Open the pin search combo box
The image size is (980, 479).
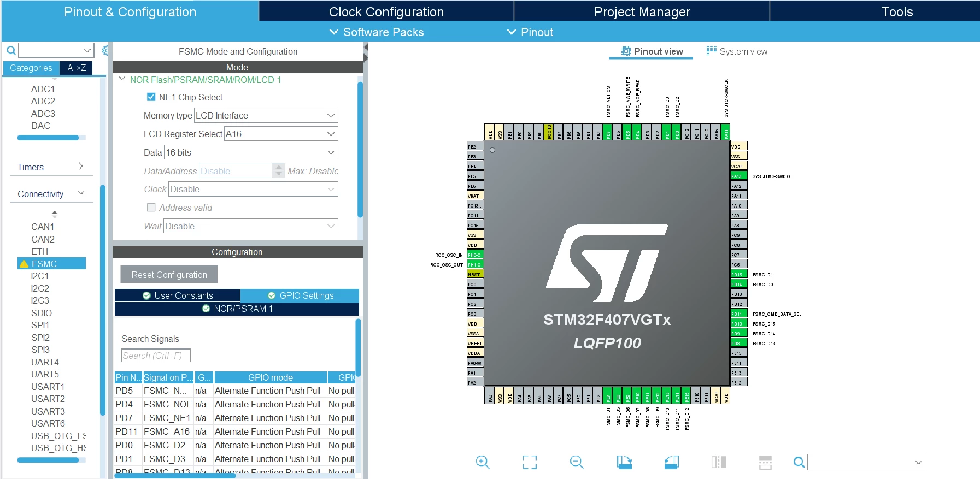[866, 462]
